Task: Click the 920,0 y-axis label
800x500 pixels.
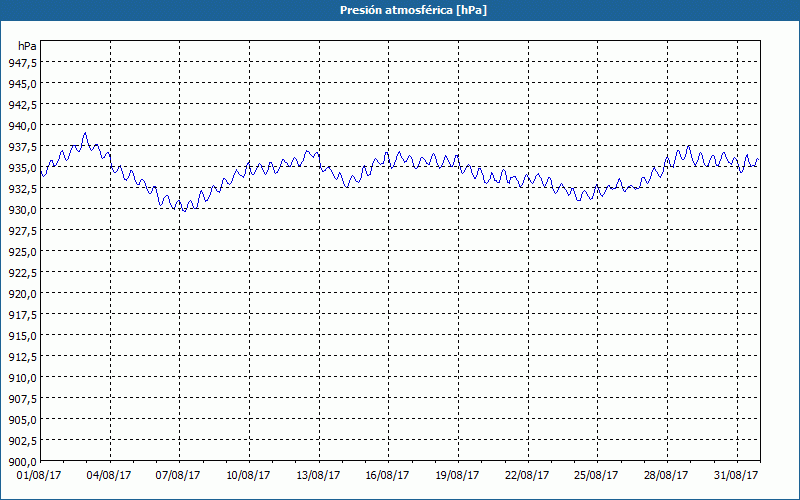Action: 22,293
